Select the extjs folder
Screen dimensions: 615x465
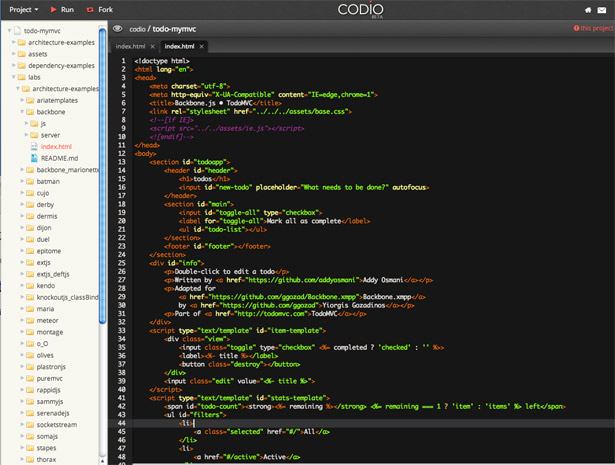click(44, 262)
